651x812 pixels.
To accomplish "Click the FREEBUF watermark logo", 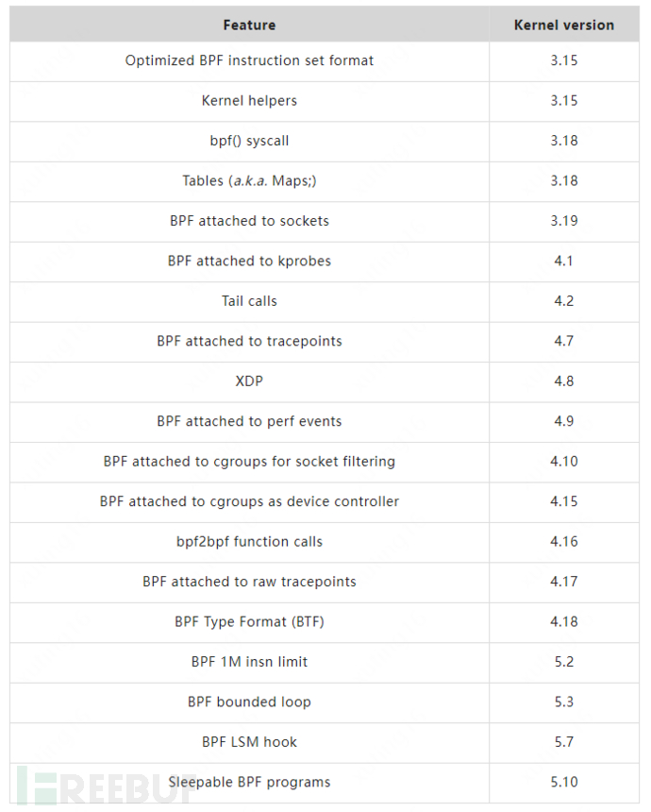I will tap(106, 786).
